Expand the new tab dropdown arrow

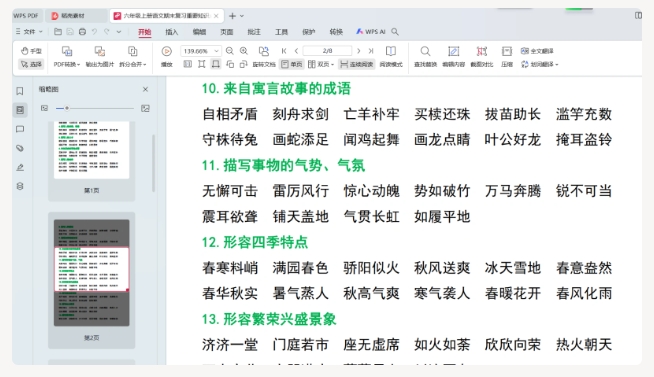[242, 16]
